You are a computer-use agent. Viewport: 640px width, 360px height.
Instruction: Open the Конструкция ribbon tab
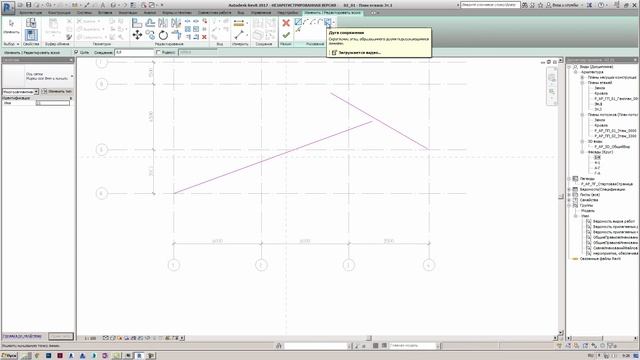click(60, 13)
